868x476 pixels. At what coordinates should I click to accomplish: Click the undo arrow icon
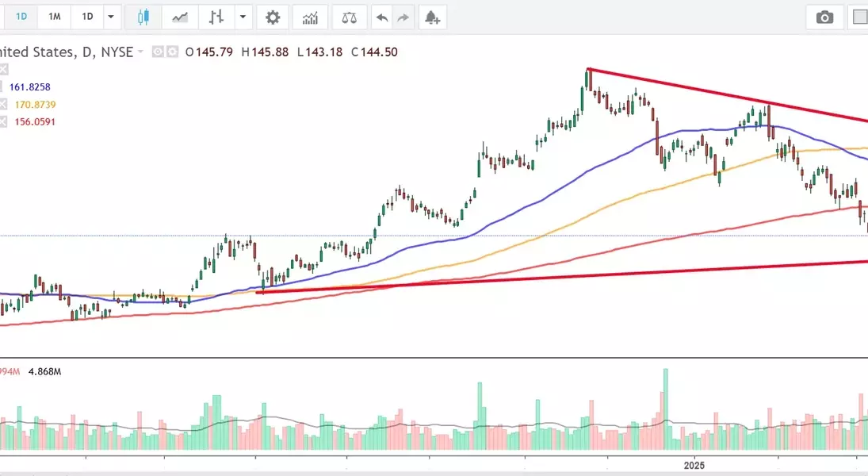383,17
